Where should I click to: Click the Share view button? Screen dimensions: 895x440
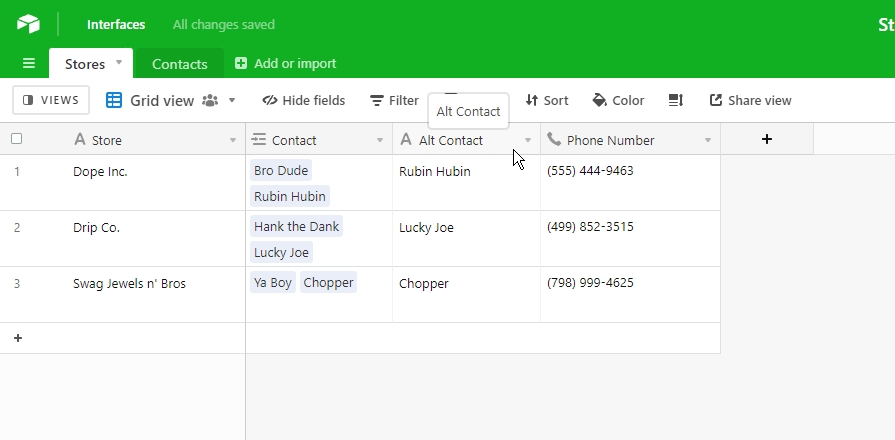(750, 100)
